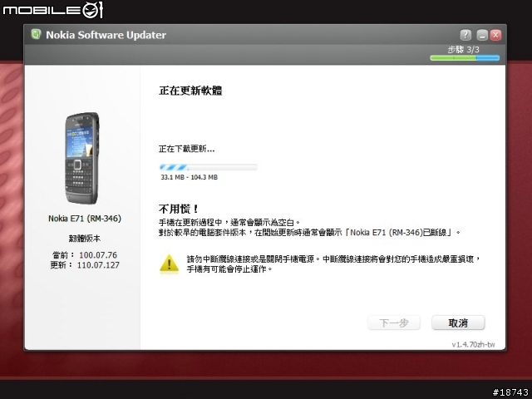
Task: Click the 不用慌! heading
Action: tap(179, 209)
